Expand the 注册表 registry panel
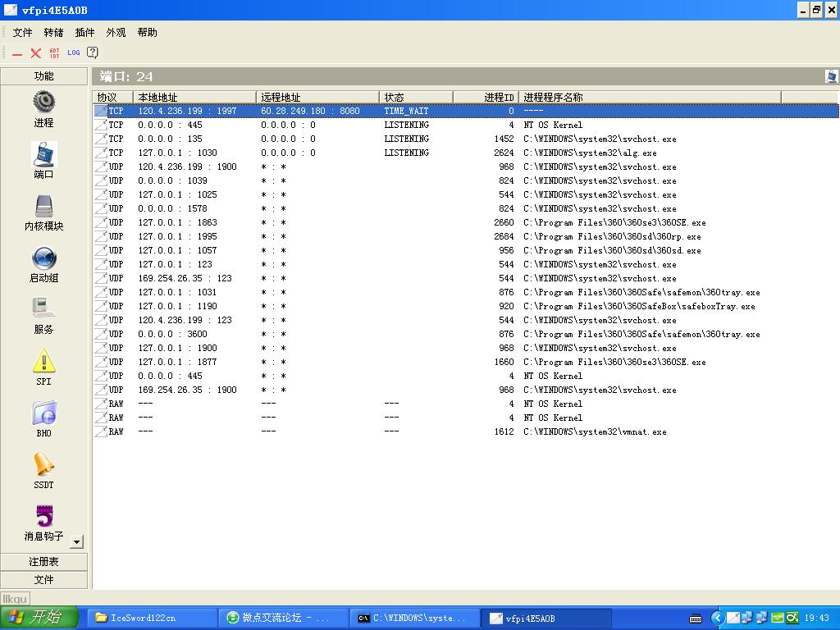Viewport: 840px width, 630px height. pos(43,562)
